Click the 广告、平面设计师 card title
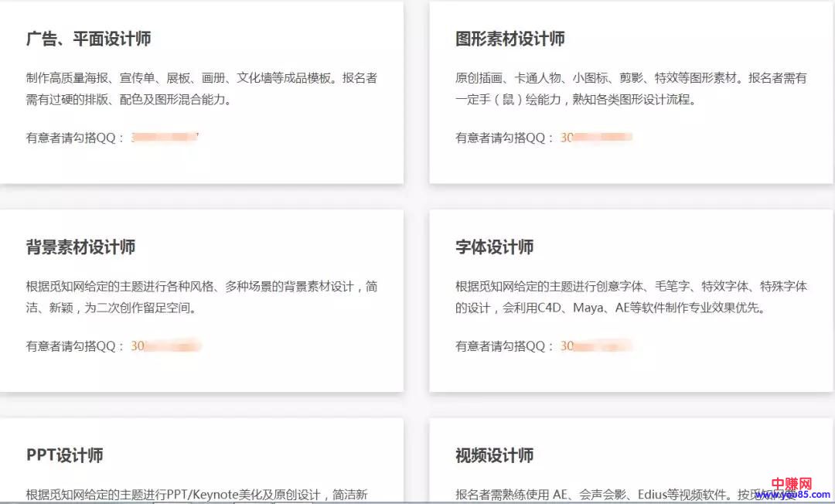The width and height of the screenshot is (835, 504). 88,39
